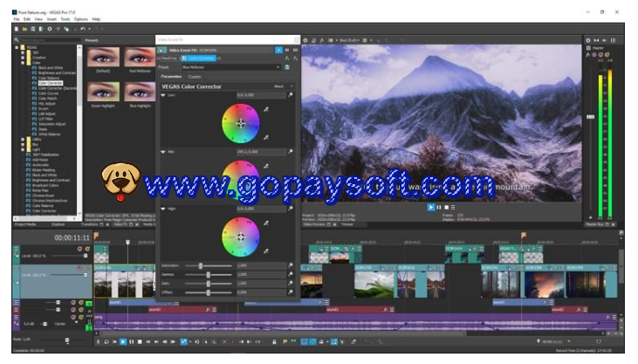Image resolution: width=638 pixels, height=364 pixels.
Task: Pick Low complementary color eyedropper, upper one
Action: (x=266, y=109)
